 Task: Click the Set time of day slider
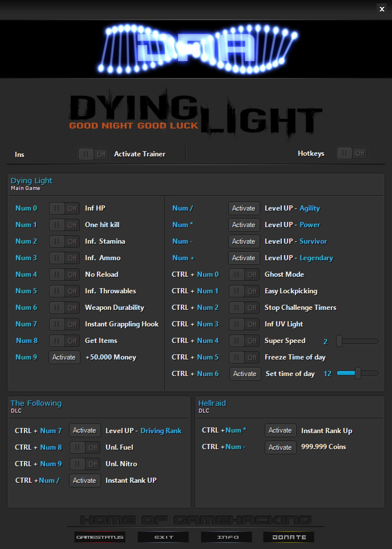[357, 373]
